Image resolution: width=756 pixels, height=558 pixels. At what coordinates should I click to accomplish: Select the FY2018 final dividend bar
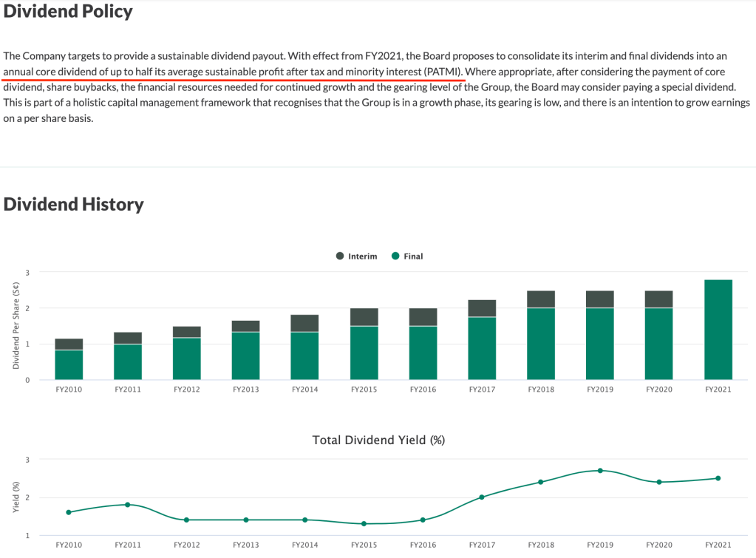coord(541,344)
